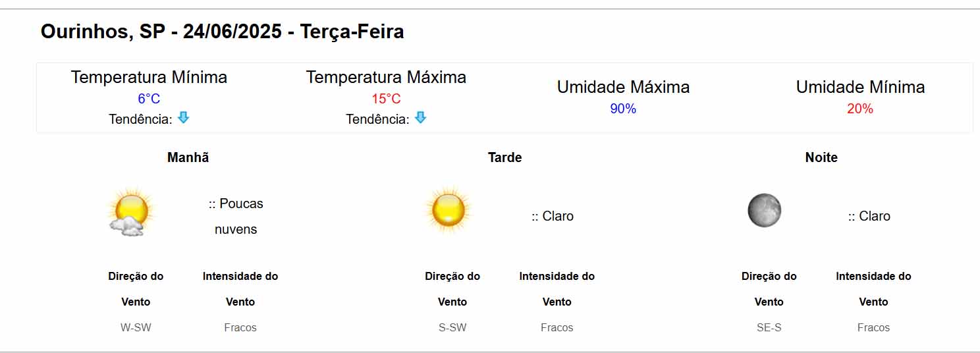This screenshot has width=980, height=353.
Task: Click the morning sun with clouds icon
Action: tap(131, 211)
